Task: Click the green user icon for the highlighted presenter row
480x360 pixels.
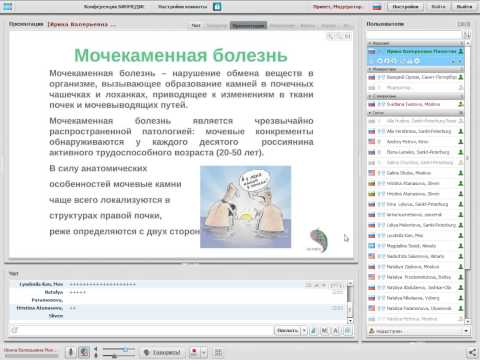Action: (x=461, y=51)
